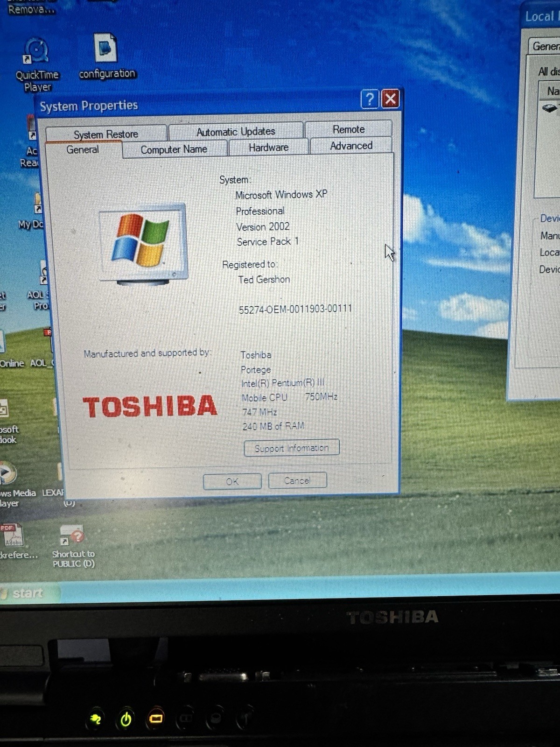Image resolution: width=560 pixels, height=747 pixels.
Task: Switch to the System Restore tab
Action: (x=106, y=134)
